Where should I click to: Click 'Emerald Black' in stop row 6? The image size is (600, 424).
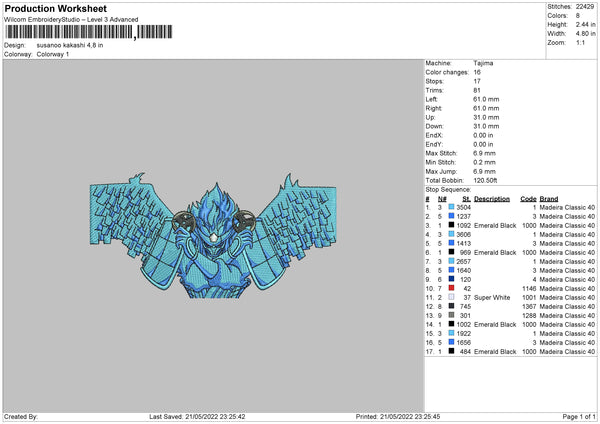495,253
